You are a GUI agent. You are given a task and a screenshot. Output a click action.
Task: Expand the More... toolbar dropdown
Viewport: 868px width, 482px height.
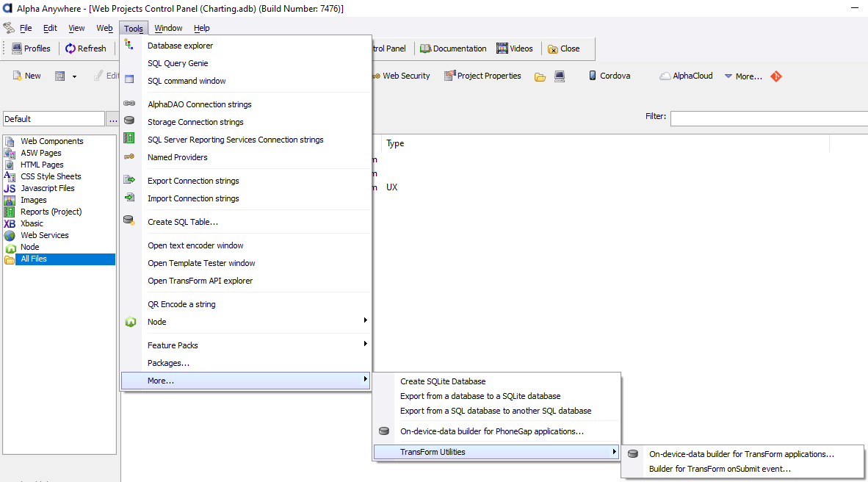tap(743, 76)
